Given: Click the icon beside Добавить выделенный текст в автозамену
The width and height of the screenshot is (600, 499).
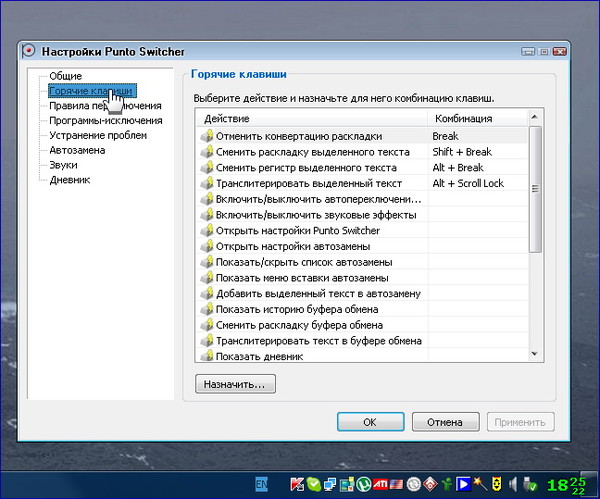Looking at the screenshot, I should click(207, 294).
